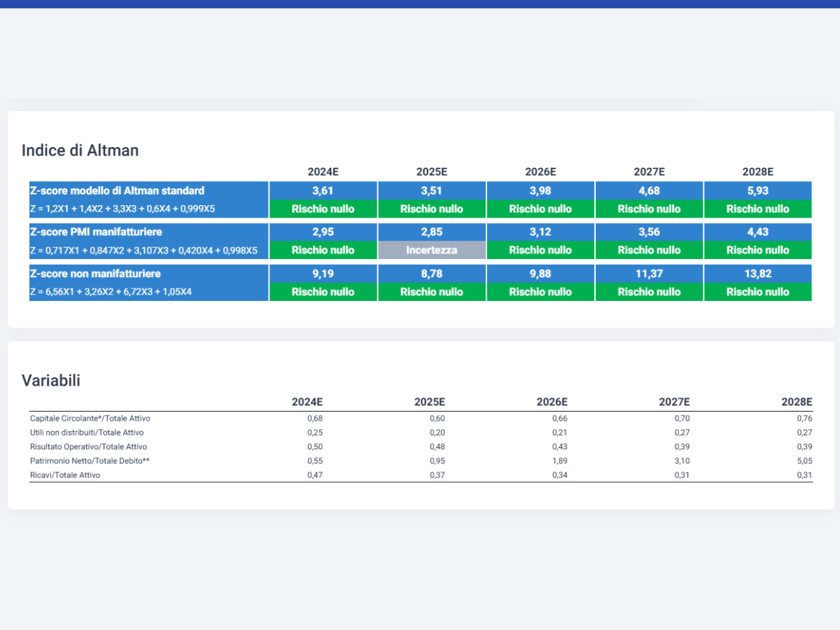Image resolution: width=840 pixels, height=630 pixels.
Task: Select Patrimonio Netto 2024E value 0,55
Action: (x=315, y=461)
